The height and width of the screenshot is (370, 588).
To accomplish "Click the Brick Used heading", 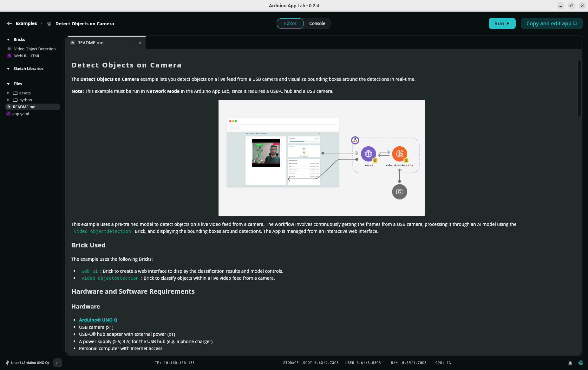I will pos(88,245).
